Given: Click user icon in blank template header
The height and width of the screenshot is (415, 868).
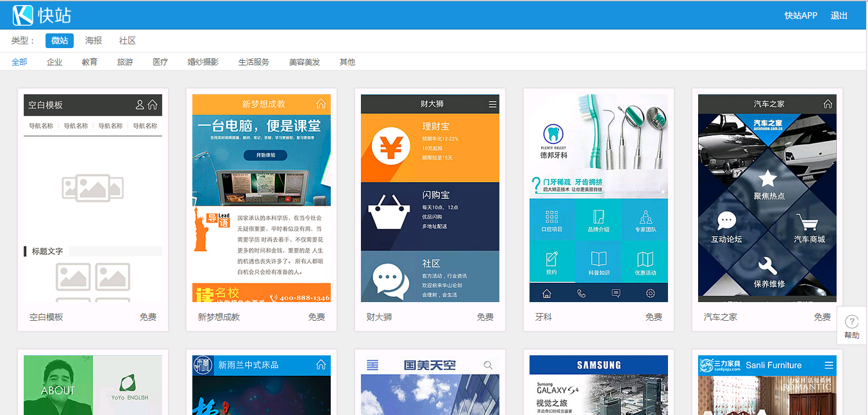Looking at the screenshot, I should 140,105.
